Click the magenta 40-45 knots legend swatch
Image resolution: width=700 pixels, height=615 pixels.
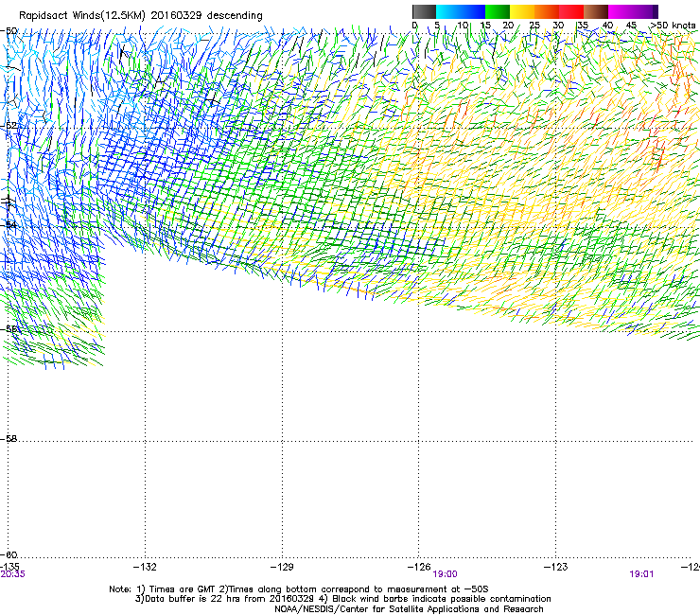621,11
